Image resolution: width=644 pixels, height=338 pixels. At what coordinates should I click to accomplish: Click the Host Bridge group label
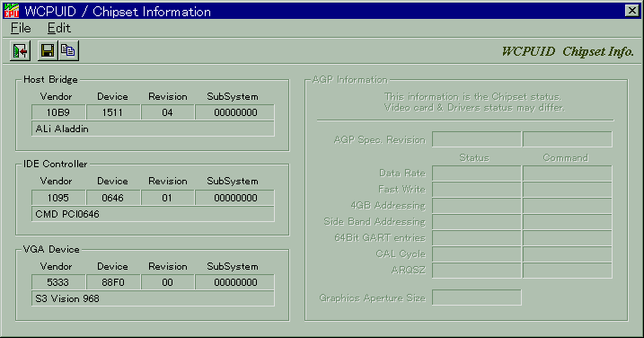(50, 79)
